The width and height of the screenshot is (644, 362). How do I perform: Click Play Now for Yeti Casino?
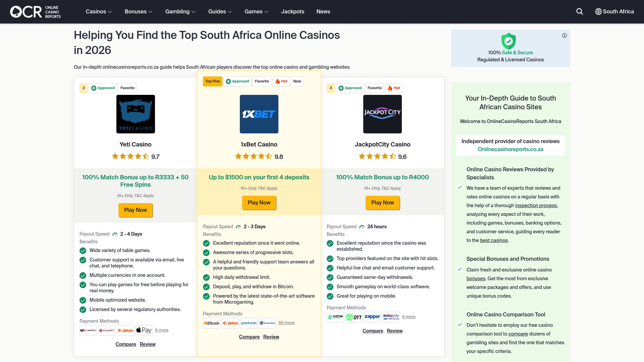coord(136,210)
